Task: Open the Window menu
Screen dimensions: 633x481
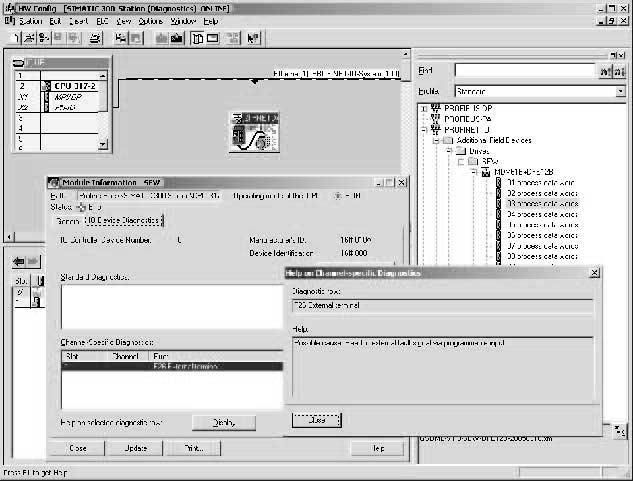Action: pos(183,21)
